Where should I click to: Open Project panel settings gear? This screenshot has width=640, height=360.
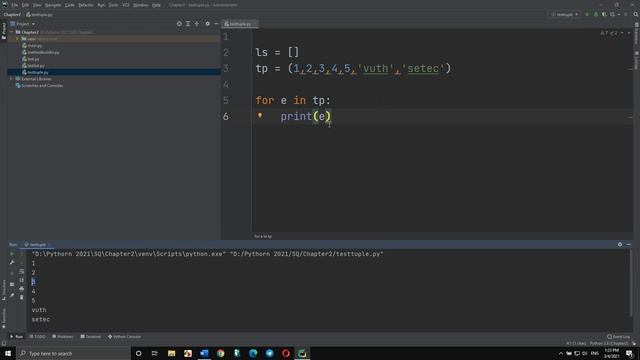207,24
